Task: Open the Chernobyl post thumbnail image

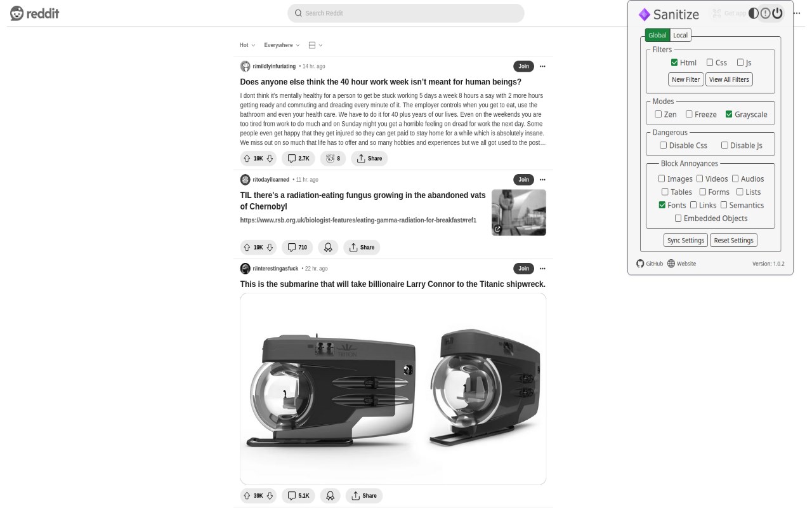Action: click(519, 212)
